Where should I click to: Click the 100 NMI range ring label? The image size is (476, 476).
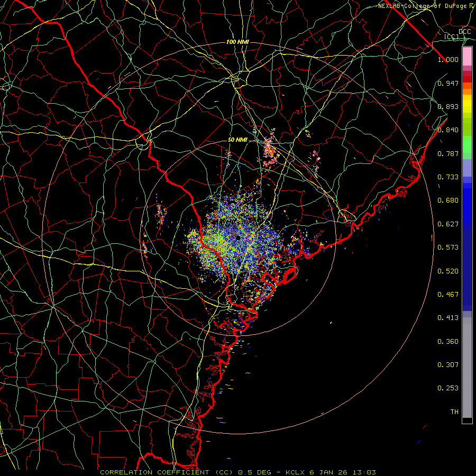pos(237,42)
